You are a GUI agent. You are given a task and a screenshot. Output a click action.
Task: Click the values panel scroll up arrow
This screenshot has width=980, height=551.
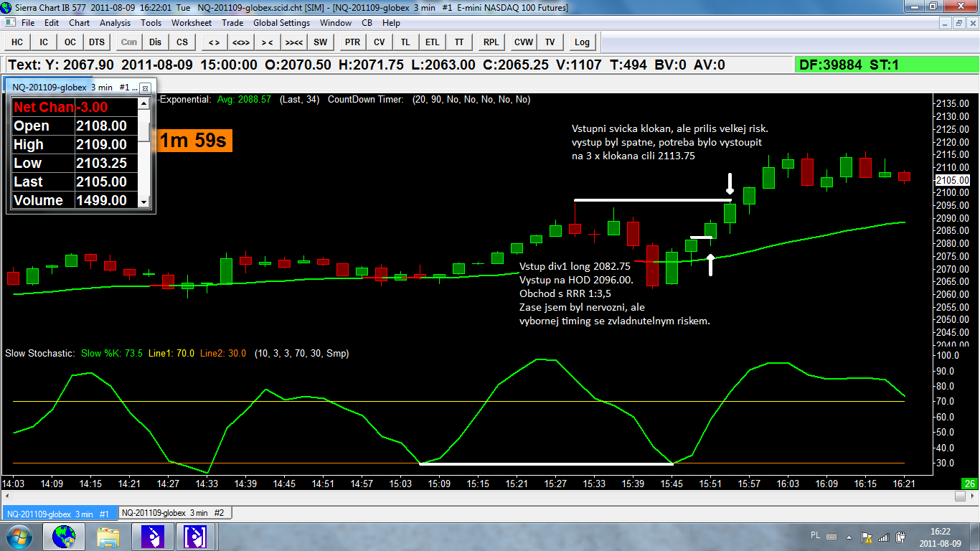143,103
